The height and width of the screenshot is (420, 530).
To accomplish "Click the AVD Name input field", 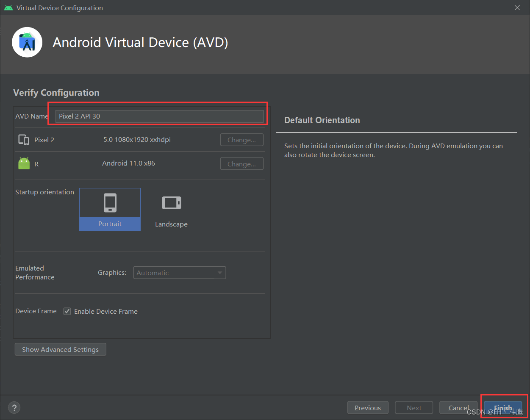I will pos(159,116).
